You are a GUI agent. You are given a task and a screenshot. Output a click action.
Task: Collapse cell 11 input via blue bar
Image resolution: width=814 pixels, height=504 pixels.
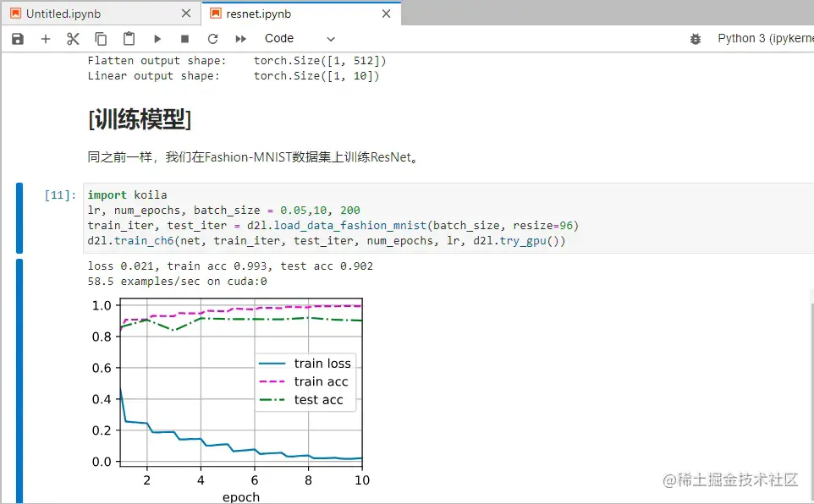(19, 218)
